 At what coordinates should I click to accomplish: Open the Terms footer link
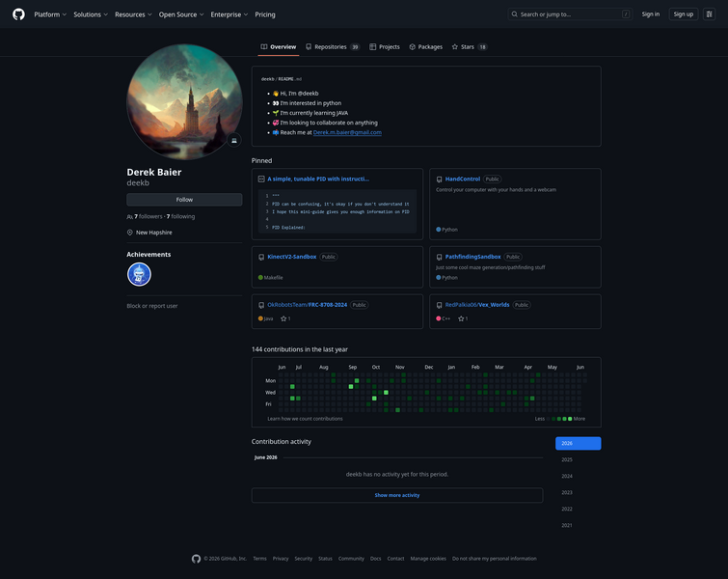tap(259, 559)
